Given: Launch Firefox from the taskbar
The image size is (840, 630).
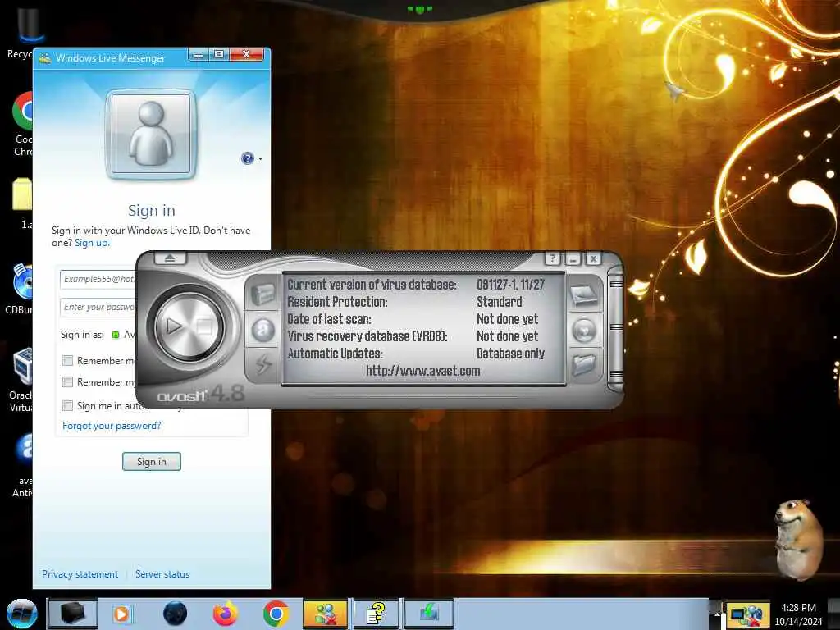Looking at the screenshot, I should 226,614.
